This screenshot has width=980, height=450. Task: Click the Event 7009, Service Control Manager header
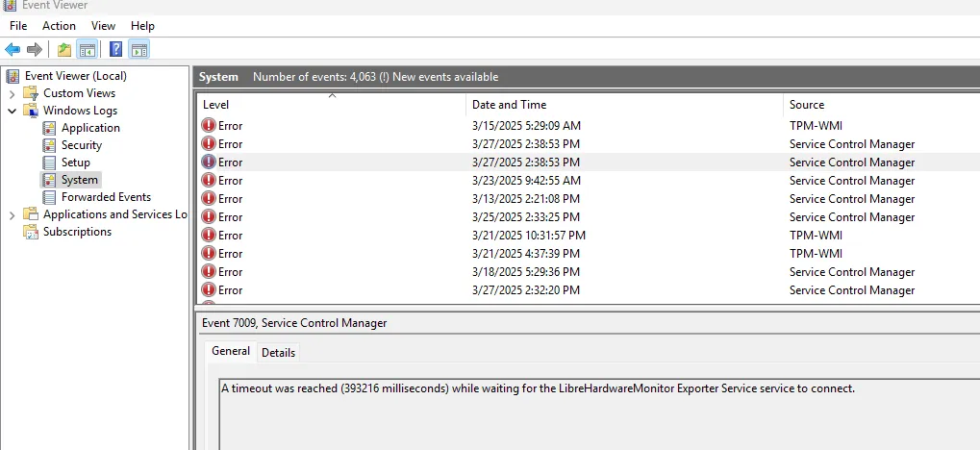pos(294,323)
